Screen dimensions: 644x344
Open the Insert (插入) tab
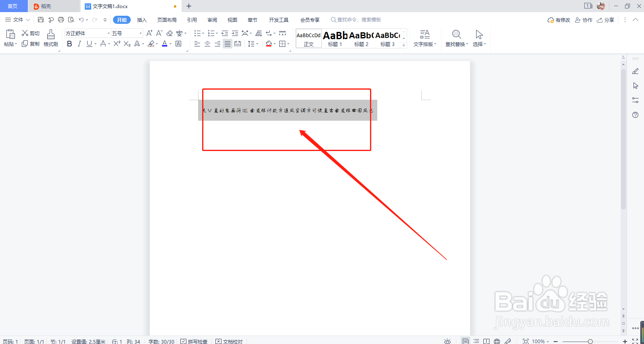(x=142, y=20)
